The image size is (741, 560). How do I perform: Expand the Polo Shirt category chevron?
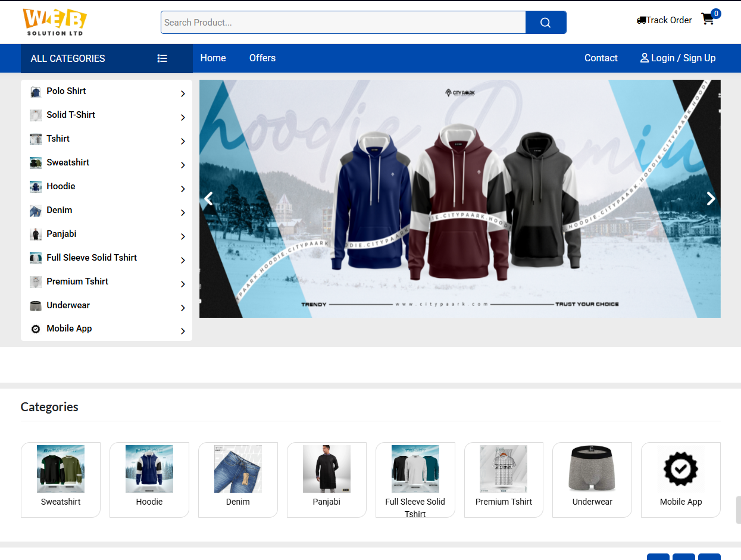[183, 93]
